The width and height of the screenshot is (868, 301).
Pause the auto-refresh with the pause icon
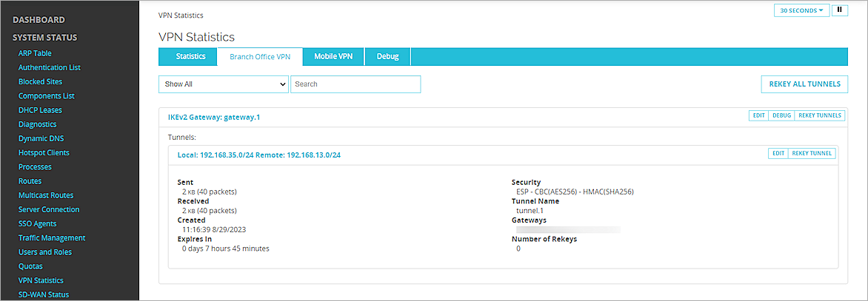click(x=840, y=10)
